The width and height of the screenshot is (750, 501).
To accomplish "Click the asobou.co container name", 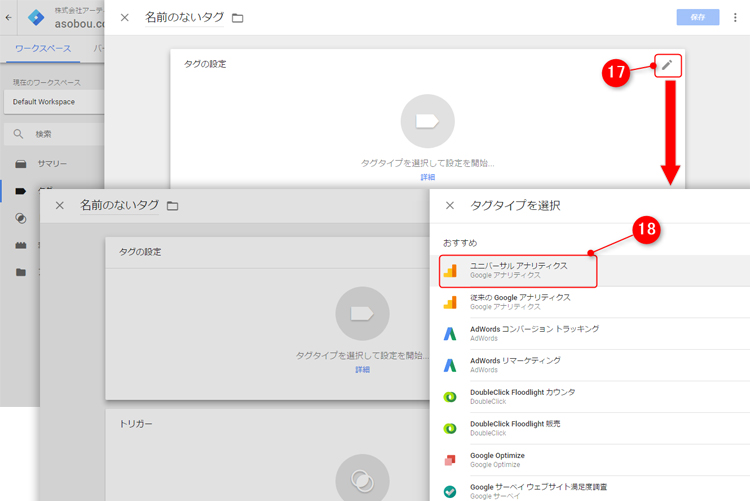I will 79,23.
